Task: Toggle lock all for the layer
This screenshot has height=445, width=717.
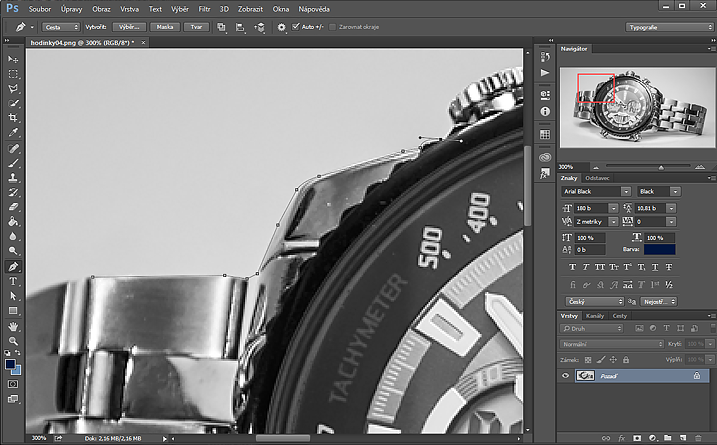Action: (x=626, y=360)
